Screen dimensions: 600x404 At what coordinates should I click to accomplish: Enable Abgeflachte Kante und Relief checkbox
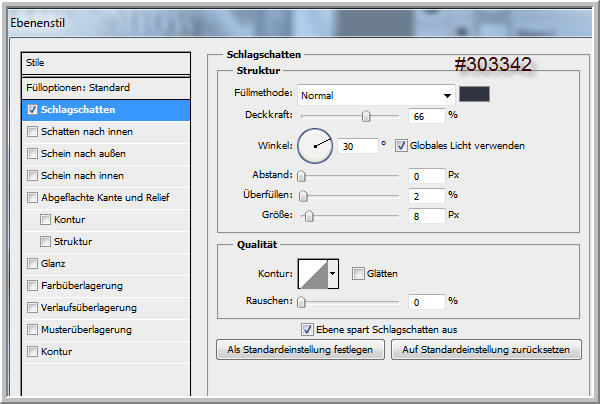[33, 198]
